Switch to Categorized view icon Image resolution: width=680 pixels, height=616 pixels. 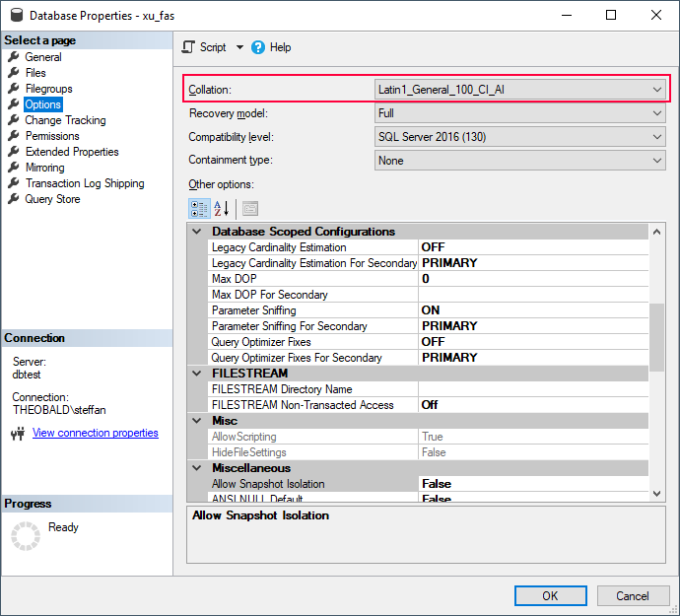[199, 209]
